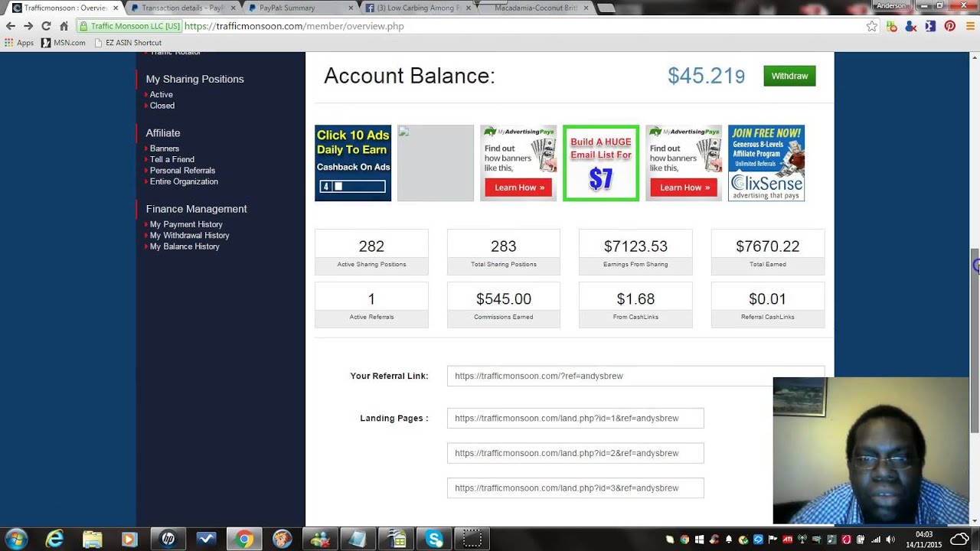This screenshot has height=551, width=980.
Task: Click the Commissions Earned $545.00 value
Action: (504, 299)
